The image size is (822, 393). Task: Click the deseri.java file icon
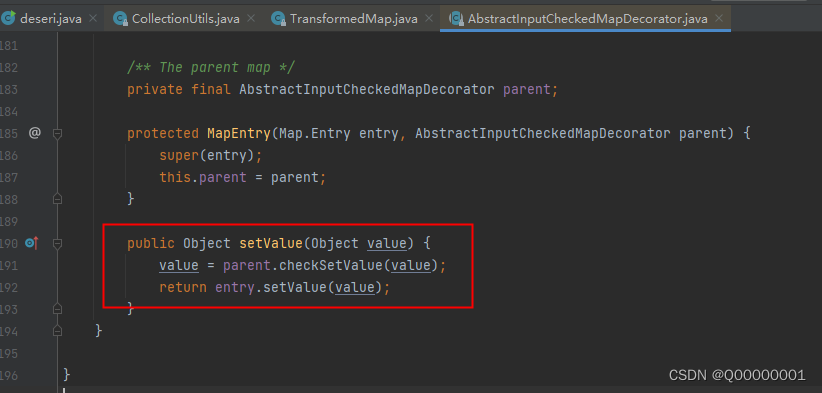click(x=8, y=19)
